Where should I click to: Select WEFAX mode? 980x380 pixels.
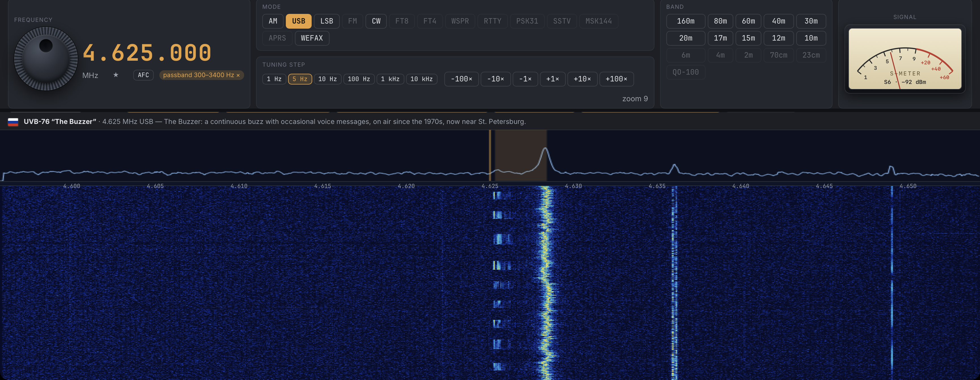pyautogui.click(x=312, y=38)
